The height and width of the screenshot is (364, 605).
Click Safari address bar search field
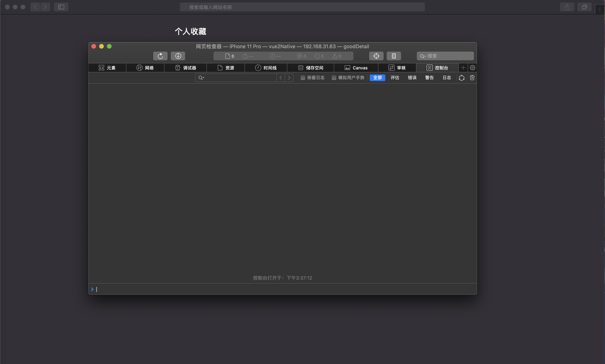[x=302, y=7]
